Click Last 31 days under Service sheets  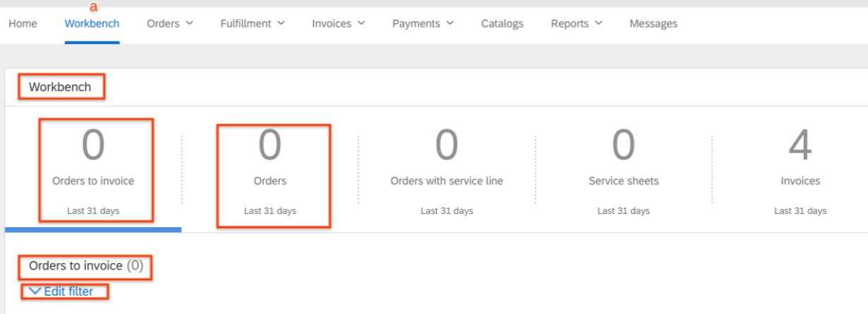click(x=624, y=211)
